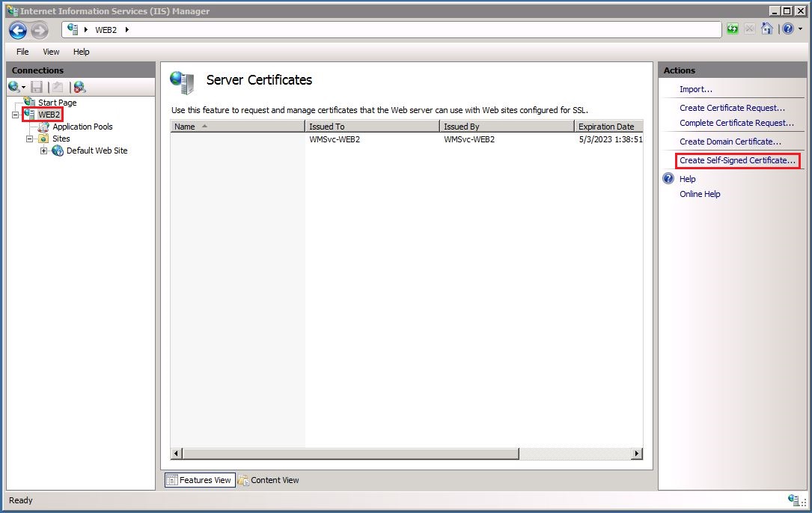Collapse the WEB2 server tree node
The image size is (812, 513).
pyautogui.click(x=16, y=115)
